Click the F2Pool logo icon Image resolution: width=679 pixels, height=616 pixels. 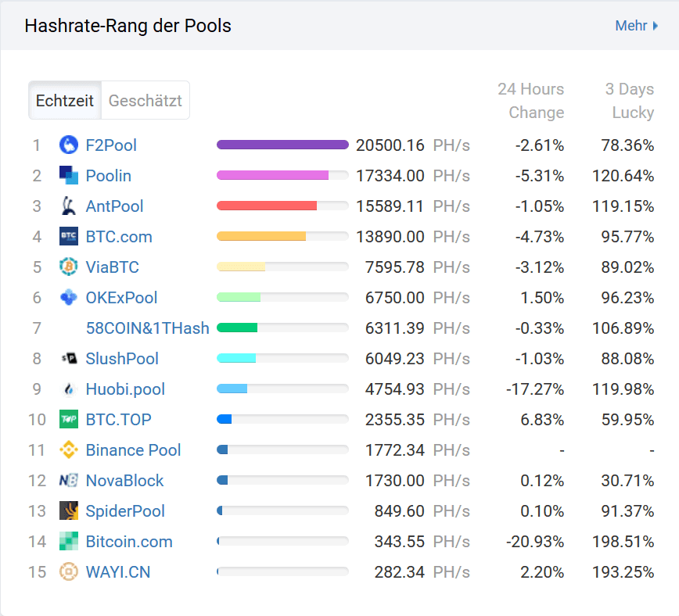tap(69, 145)
